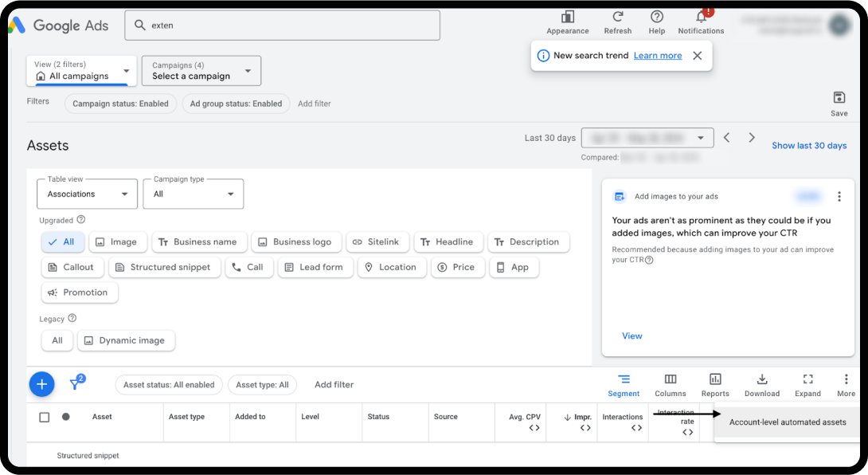Click the filter funnel icon
The height and width of the screenshot is (475, 868).
76,383
